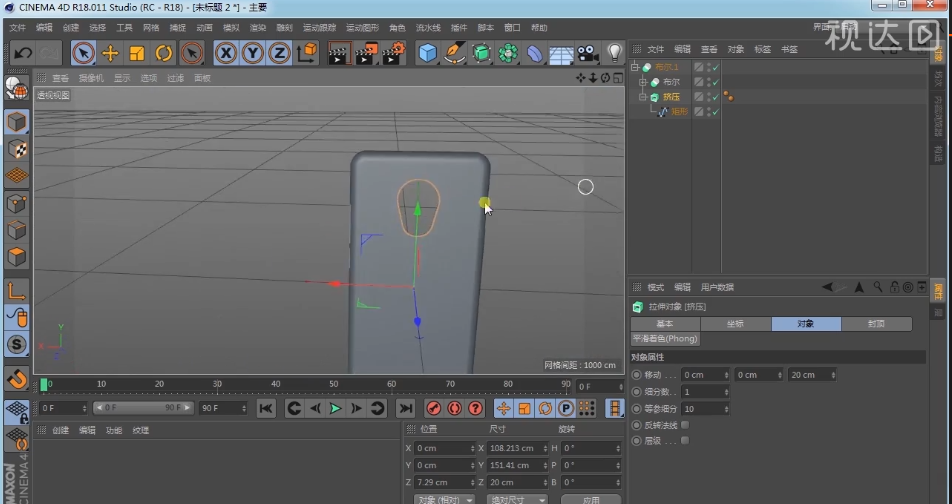Select the 矩形 spline object

click(679, 112)
